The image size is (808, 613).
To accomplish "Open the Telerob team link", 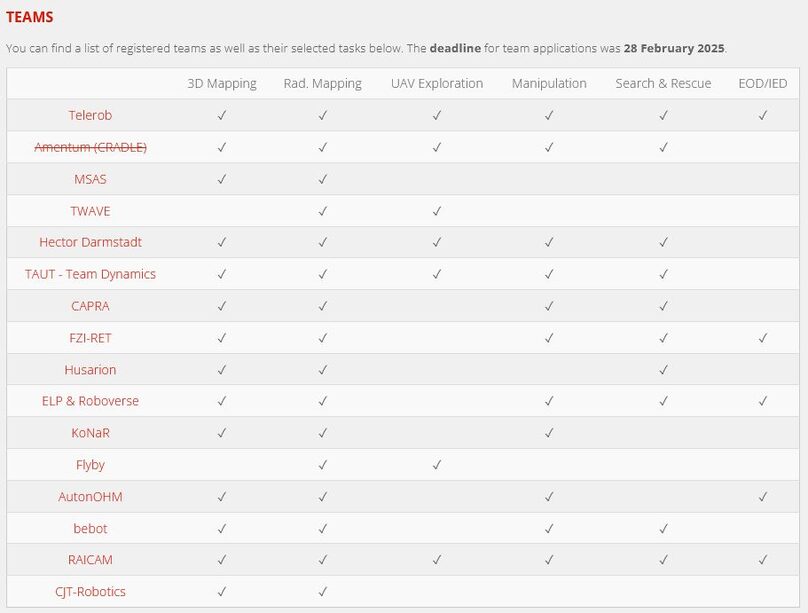I will pyautogui.click(x=90, y=115).
